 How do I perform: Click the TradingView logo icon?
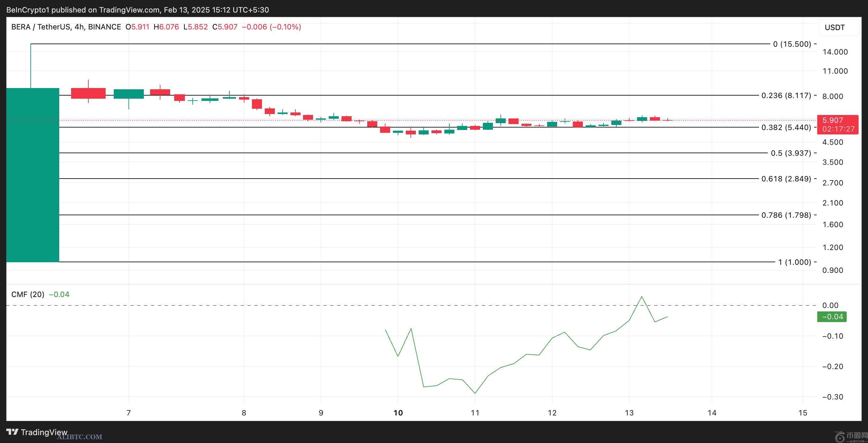[x=13, y=432]
